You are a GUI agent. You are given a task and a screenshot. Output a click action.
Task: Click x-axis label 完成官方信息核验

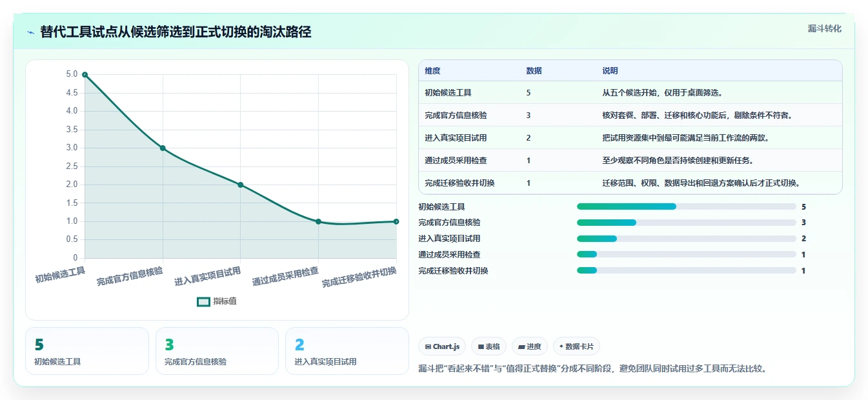coord(130,277)
